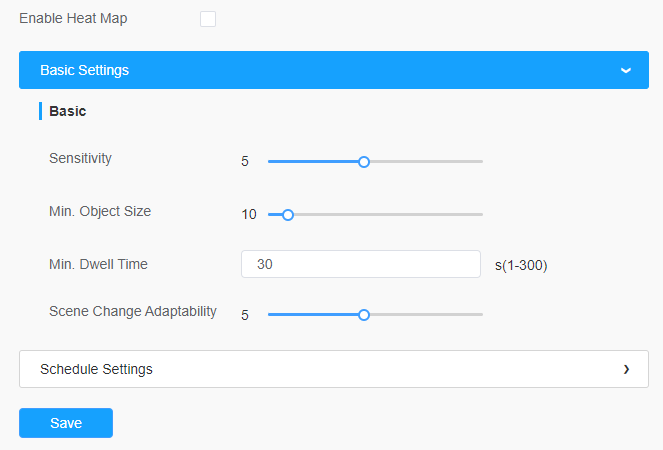The height and width of the screenshot is (450, 663).
Task: Focus the Min. Dwell Time input field
Action: (x=361, y=264)
